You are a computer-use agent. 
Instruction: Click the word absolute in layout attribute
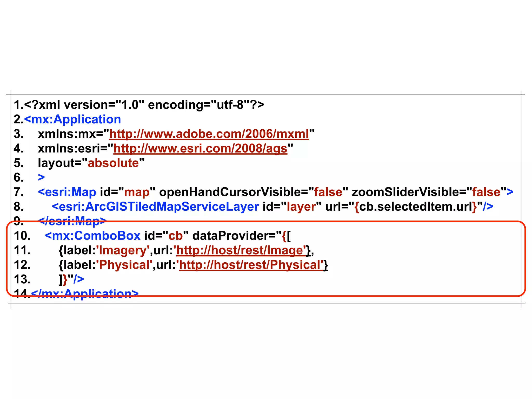113,163
